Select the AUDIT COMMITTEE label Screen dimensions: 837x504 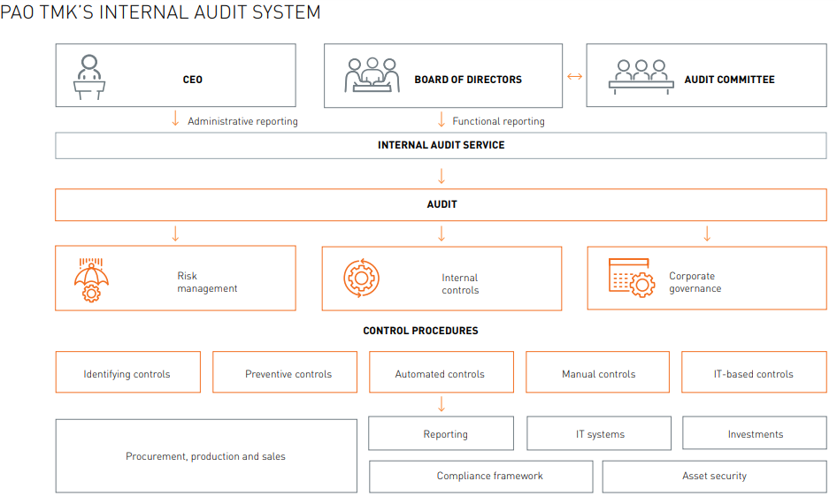point(729,80)
